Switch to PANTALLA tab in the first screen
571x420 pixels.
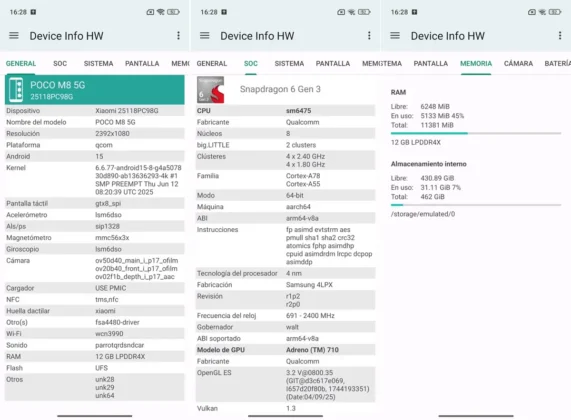pyautogui.click(x=142, y=63)
